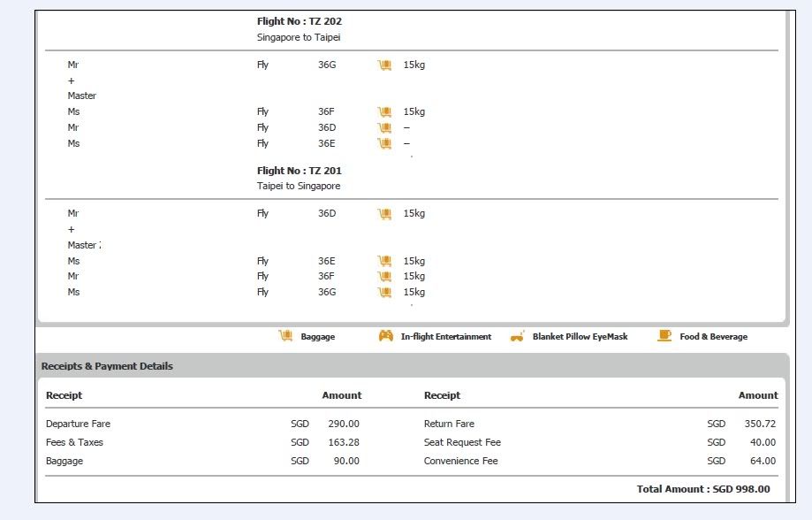Click the Return Fare amount 350.72

point(759,424)
